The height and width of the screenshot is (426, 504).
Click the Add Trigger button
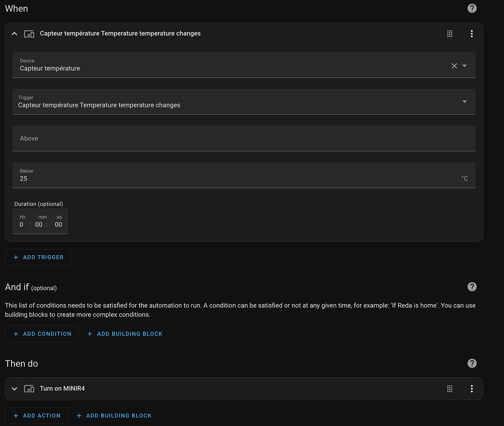coord(38,257)
